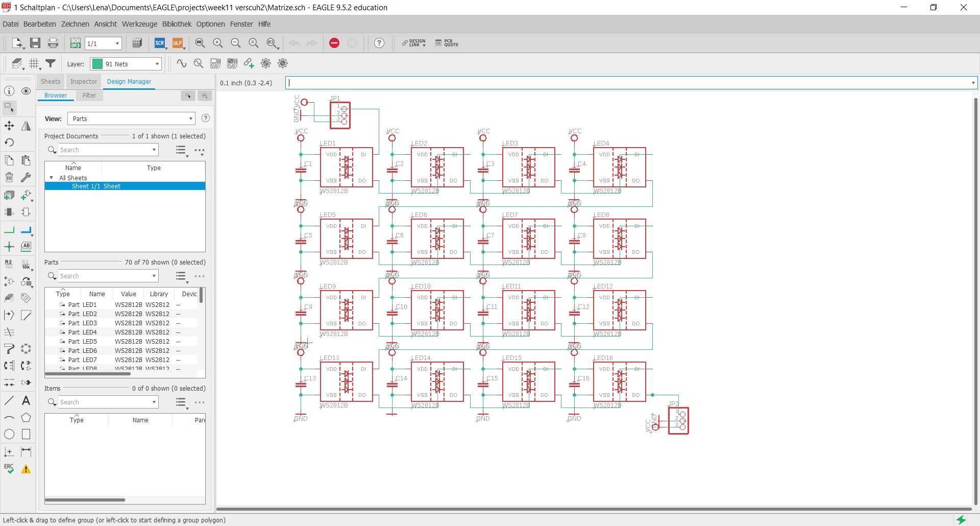Activate the Show (eye) tool
The height and width of the screenshot is (526, 980).
[x=26, y=91]
